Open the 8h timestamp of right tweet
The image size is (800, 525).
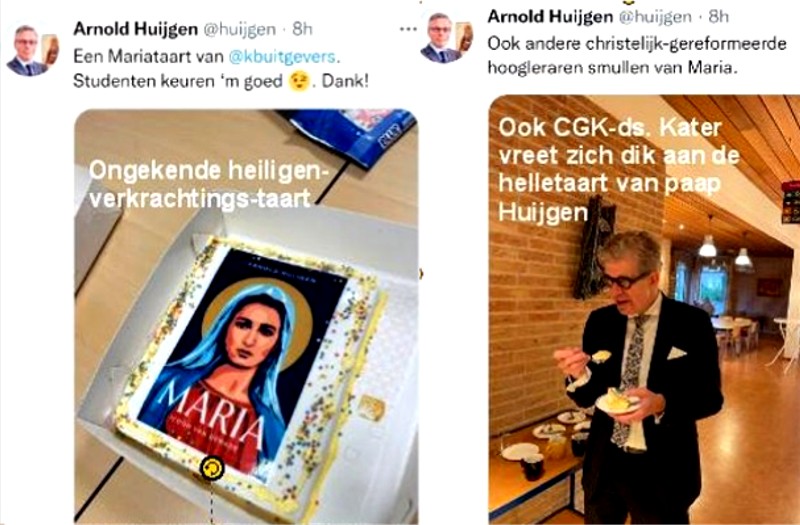[x=718, y=17]
